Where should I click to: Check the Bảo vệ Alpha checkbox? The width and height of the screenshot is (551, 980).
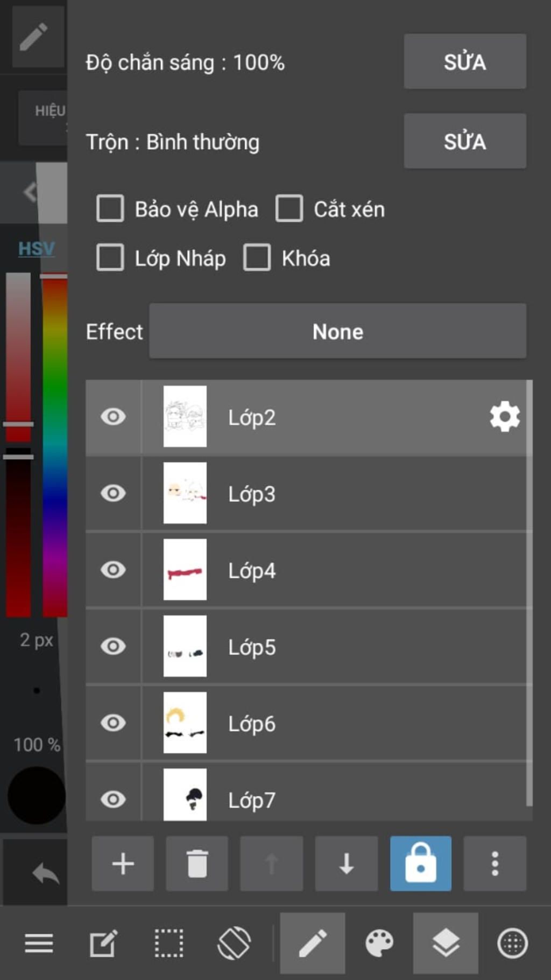coord(110,208)
